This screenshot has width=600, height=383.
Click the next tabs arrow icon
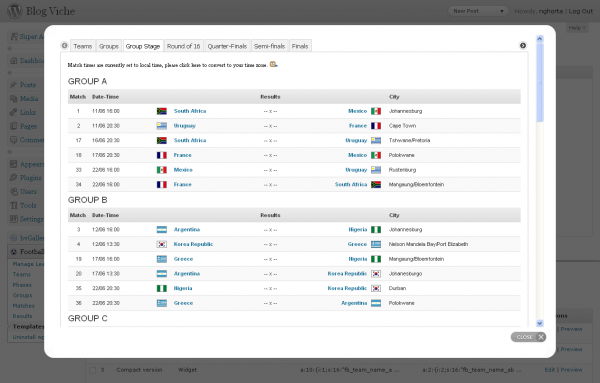(523, 46)
